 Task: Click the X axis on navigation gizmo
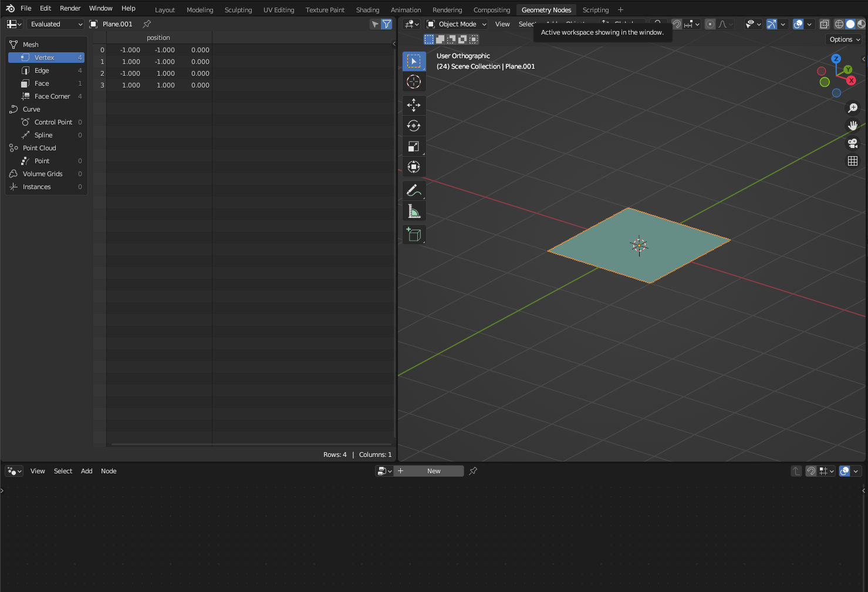[x=851, y=80]
